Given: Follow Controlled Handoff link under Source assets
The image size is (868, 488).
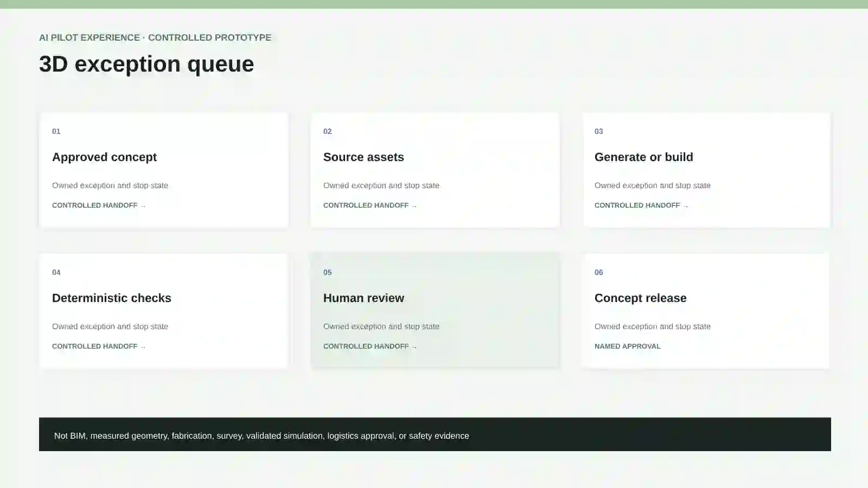Looking at the screenshot, I should click(x=370, y=206).
